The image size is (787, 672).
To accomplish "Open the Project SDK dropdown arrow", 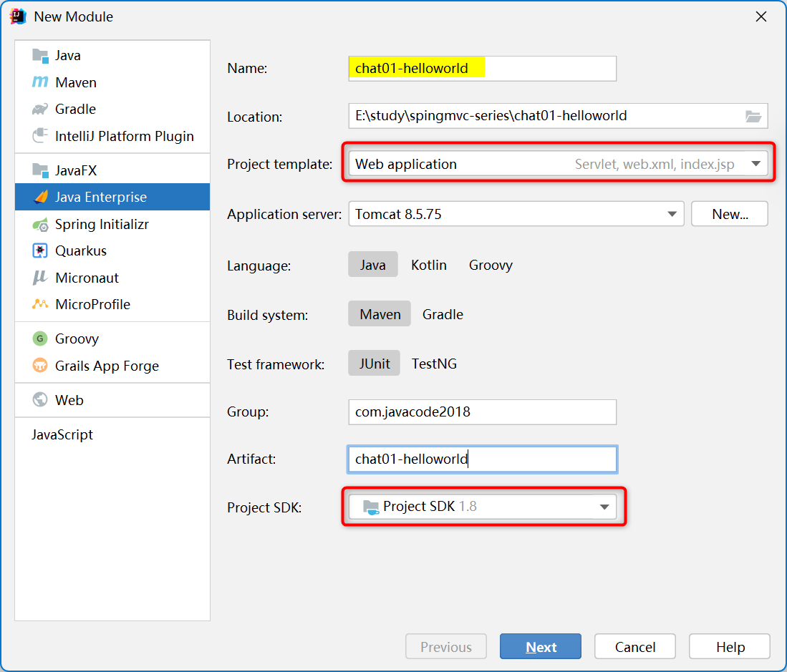I will click(605, 507).
